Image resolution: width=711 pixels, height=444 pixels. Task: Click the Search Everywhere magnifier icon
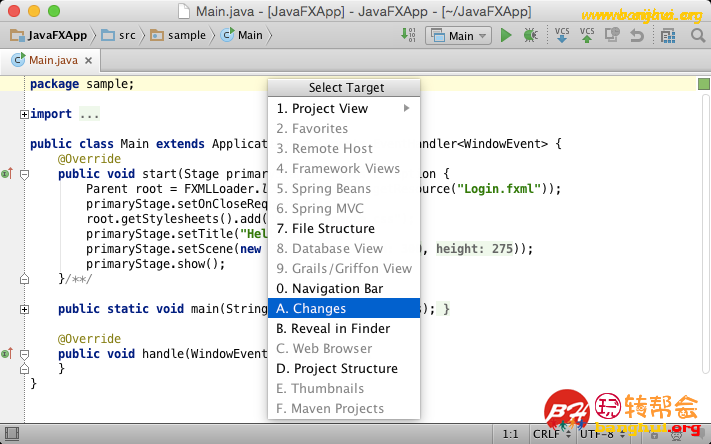click(x=697, y=35)
